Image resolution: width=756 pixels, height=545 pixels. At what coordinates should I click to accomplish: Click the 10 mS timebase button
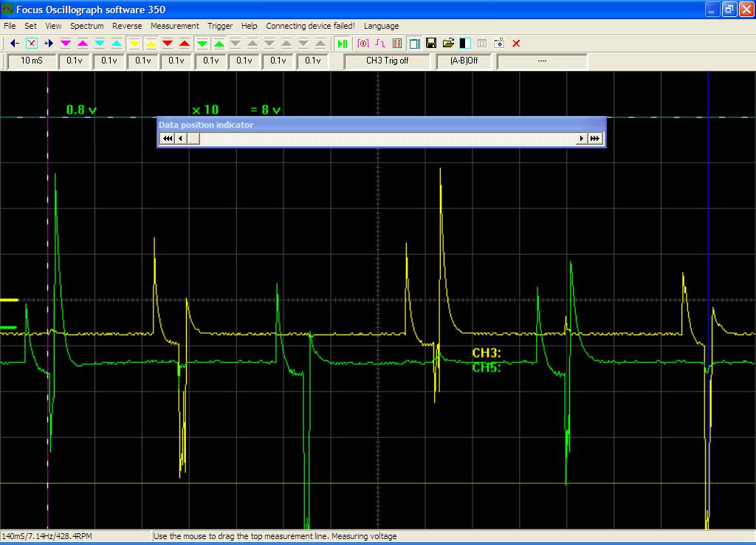pyautogui.click(x=31, y=61)
